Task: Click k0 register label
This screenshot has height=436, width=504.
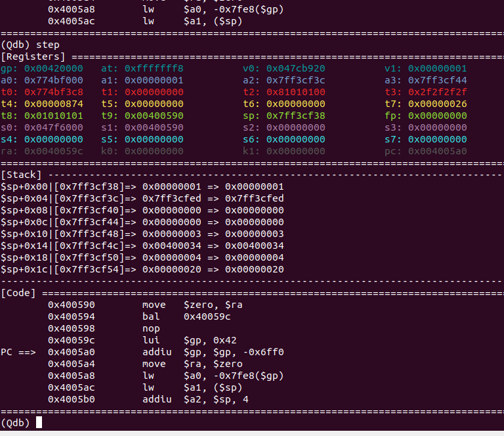Action: click(110, 152)
